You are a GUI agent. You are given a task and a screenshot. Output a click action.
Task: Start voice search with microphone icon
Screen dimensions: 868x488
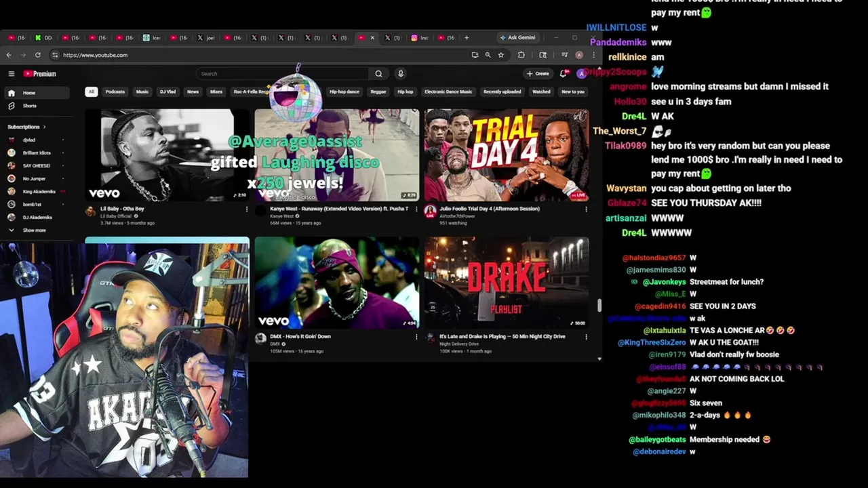pos(401,74)
